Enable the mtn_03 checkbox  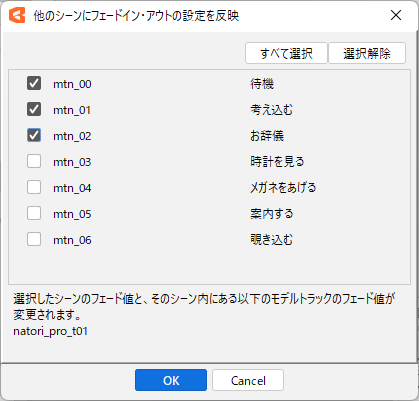[34, 161]
